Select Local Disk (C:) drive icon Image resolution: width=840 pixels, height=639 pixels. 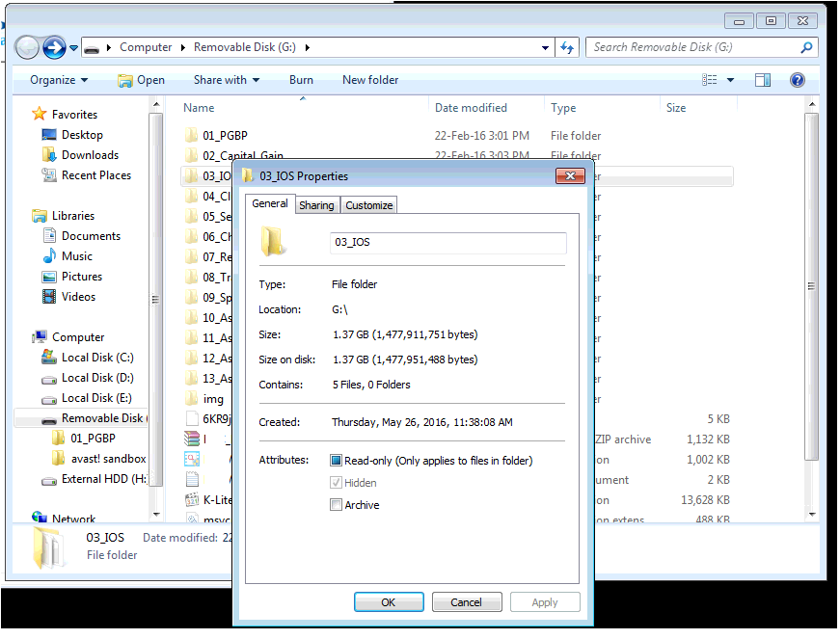(x=49, y=358)
